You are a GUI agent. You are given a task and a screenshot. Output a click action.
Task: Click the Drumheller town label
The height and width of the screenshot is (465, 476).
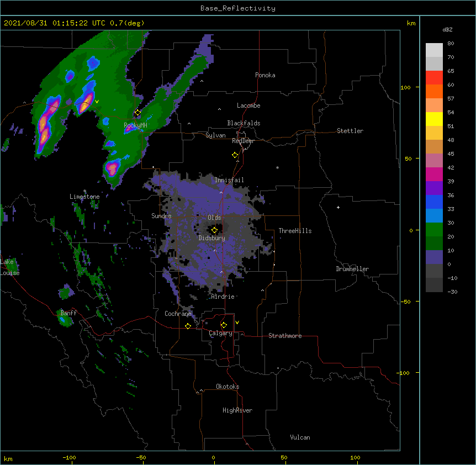352,269
